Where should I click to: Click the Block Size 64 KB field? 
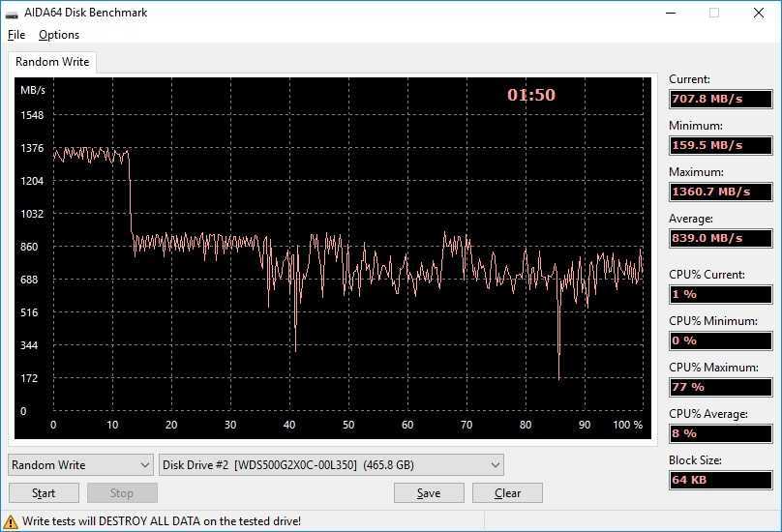(720, 480)
